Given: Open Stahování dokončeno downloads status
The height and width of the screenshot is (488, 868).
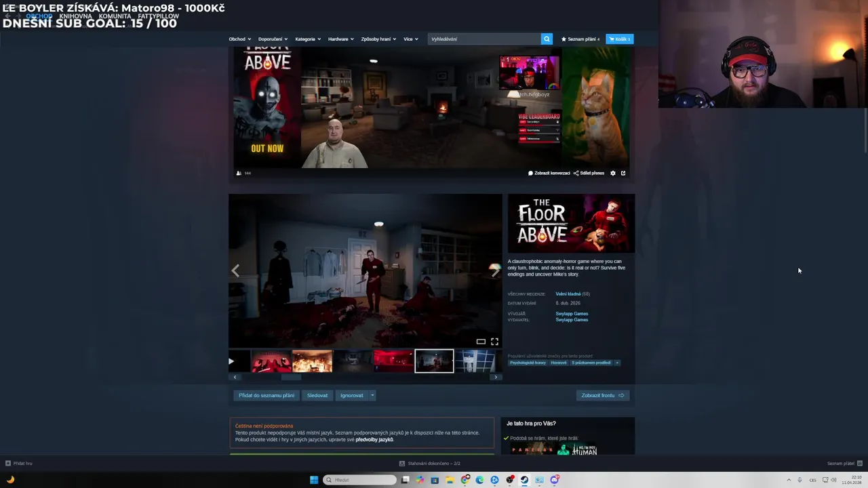Looking at the screenshot, I should pyautogui.click(x=430, y=464).
